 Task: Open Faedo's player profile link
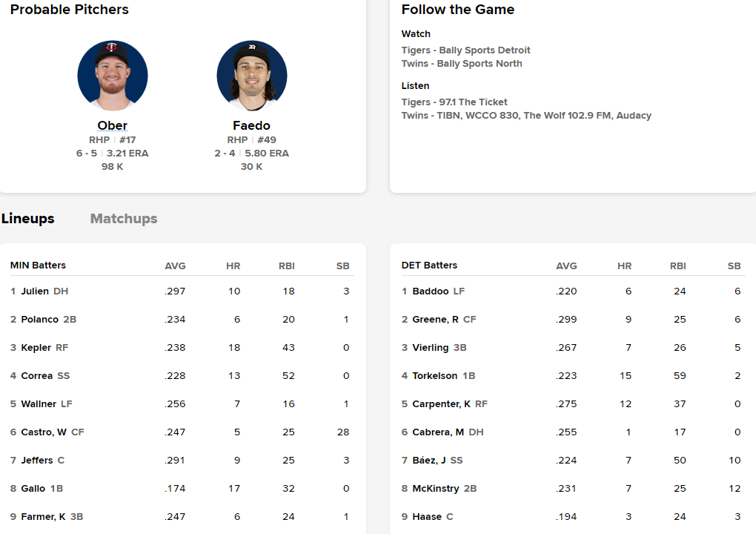251,125
